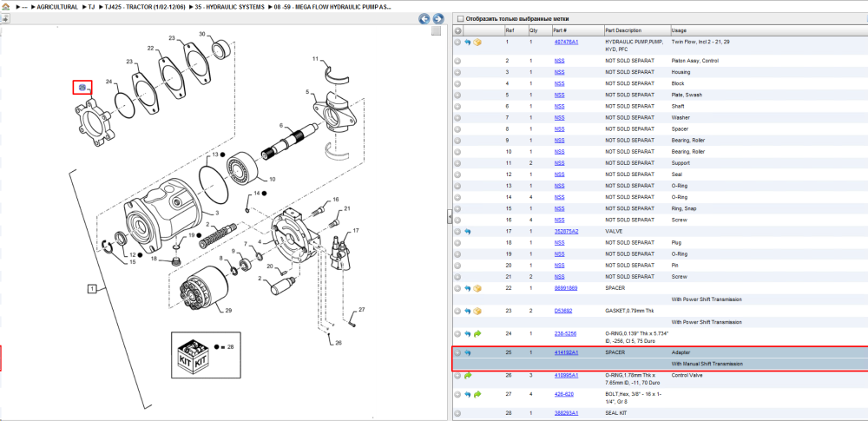Add ref 28 SEAL KIT with plus icon
Screen dimensions: 868x421
point(457,413)
